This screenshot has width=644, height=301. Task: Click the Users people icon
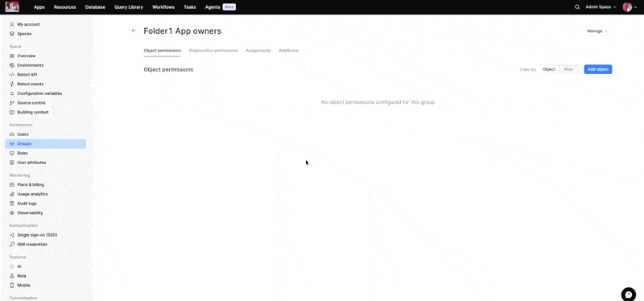coord(12,134)
